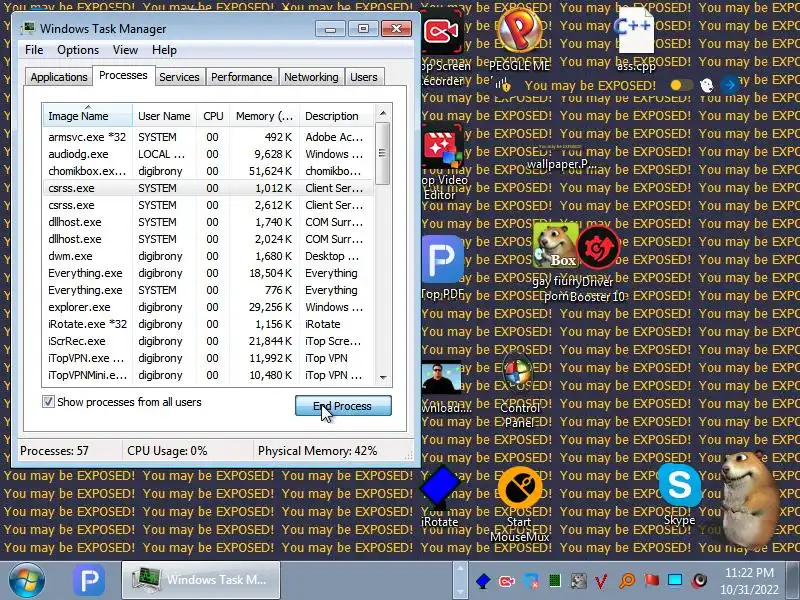Screen dimensions: 800x600
Task: Select dllhost.exe row using 1,740 K memory
Action: tap(208, 222)
